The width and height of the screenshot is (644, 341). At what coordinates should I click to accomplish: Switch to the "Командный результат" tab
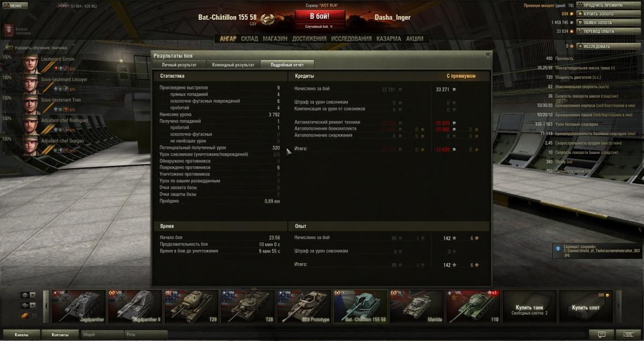[233, 64]
